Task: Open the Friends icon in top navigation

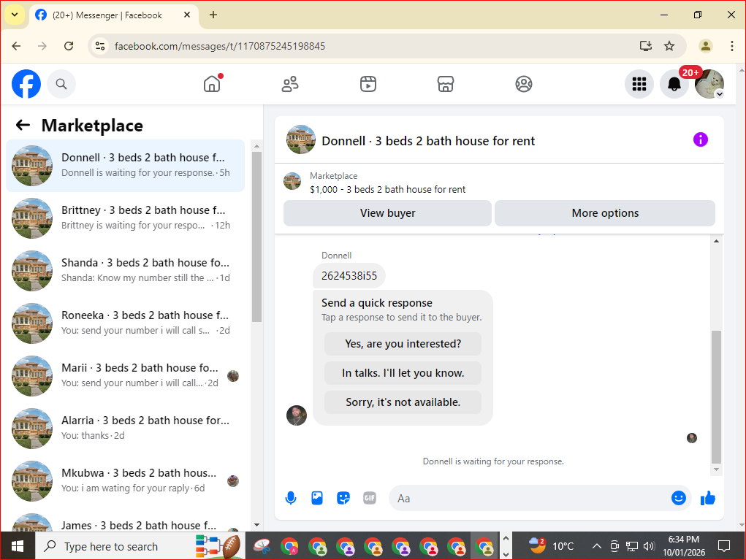Action: 290,84
